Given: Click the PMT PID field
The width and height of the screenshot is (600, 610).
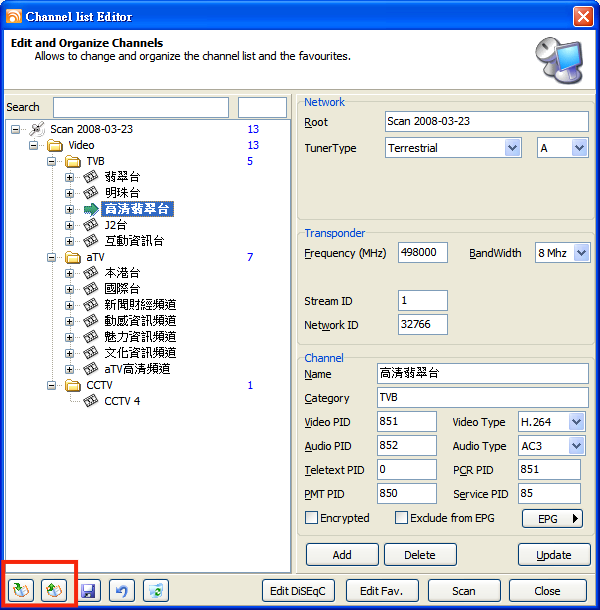Looking at the screenshot, I should 407,494.
